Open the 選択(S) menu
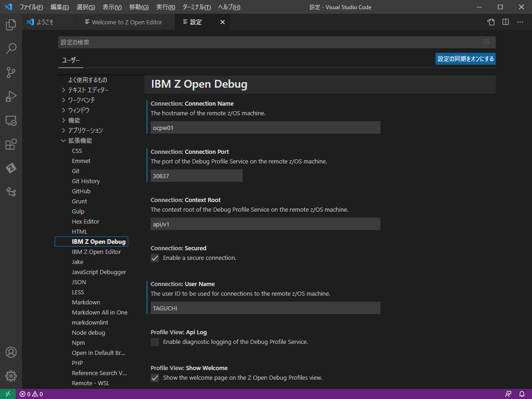The image size is (532, 399). (86, 7)
